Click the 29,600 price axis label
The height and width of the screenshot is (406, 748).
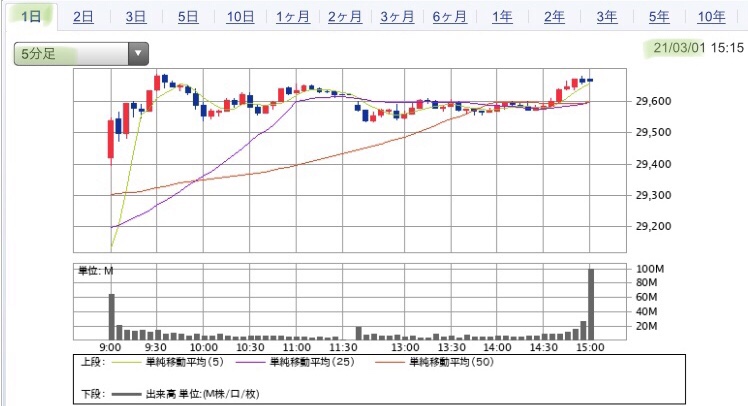[x=653, y=101]
